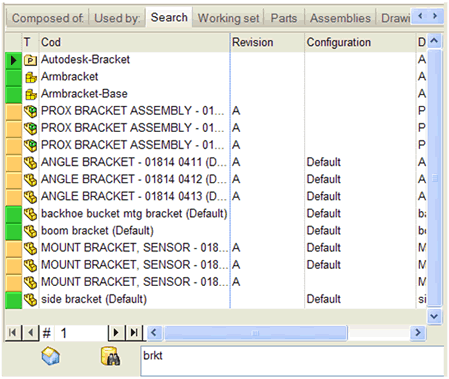
Task: Open the Assemblies tab
Action: [x=340, y=18]
